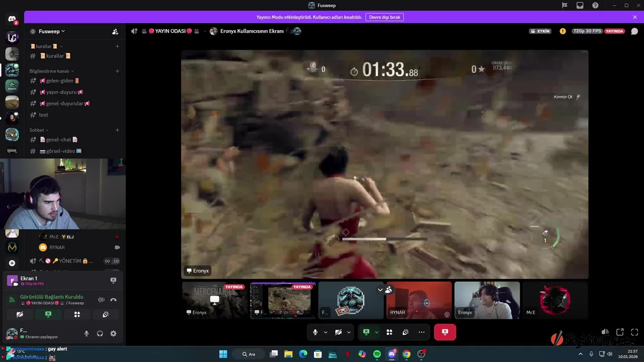Click invite people icon beside Fusweep header
Image resolution: width=644 pixels, height=362 pixels.
point(115,31)
